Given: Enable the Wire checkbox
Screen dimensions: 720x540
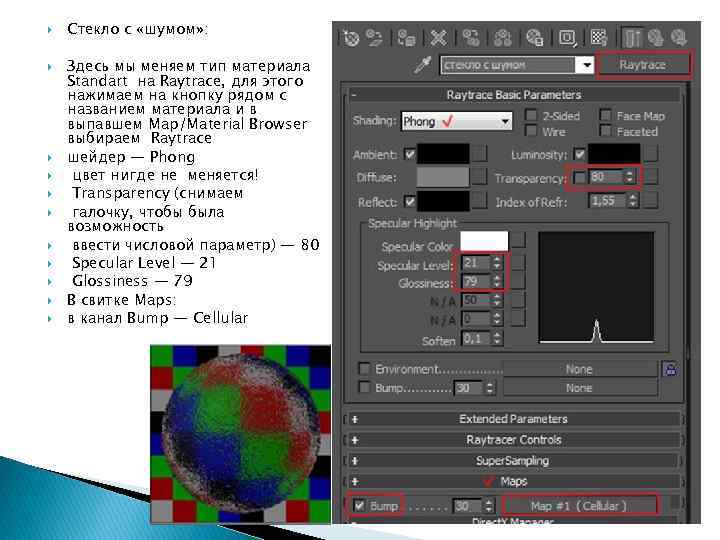Looking at the screenshot, I should pyautogui.click(x=531, y=131).
